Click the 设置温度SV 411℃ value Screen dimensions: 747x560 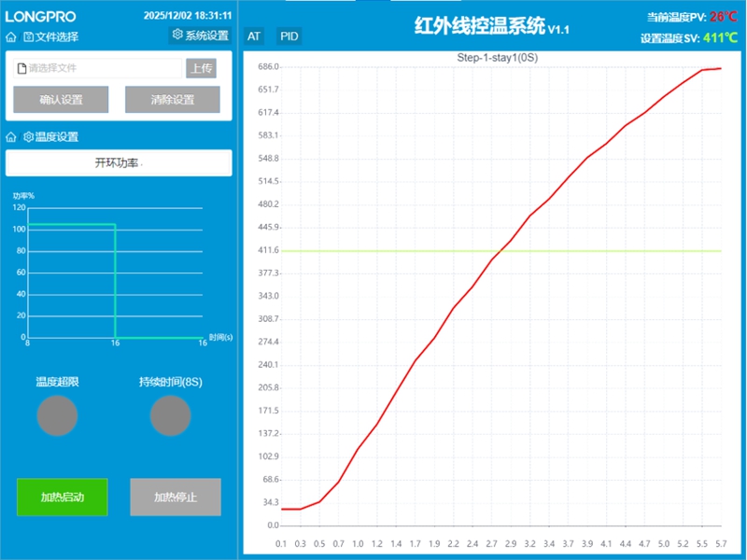click(719, 38)
